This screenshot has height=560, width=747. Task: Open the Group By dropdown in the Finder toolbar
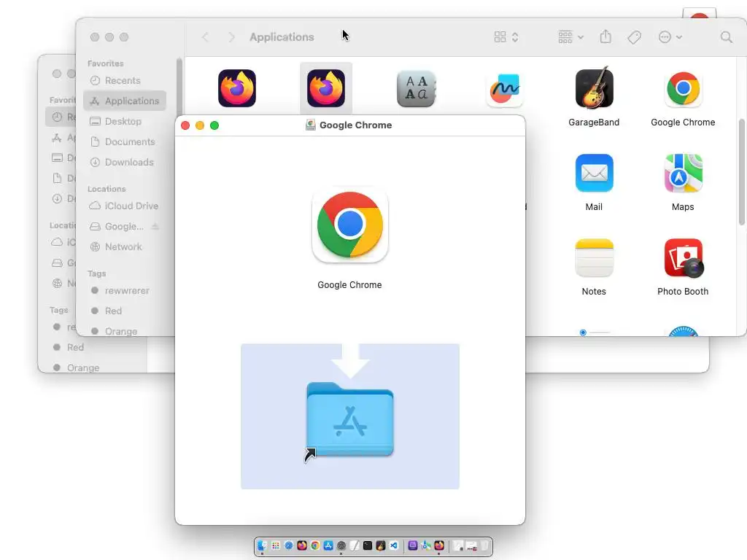[570, 37]
